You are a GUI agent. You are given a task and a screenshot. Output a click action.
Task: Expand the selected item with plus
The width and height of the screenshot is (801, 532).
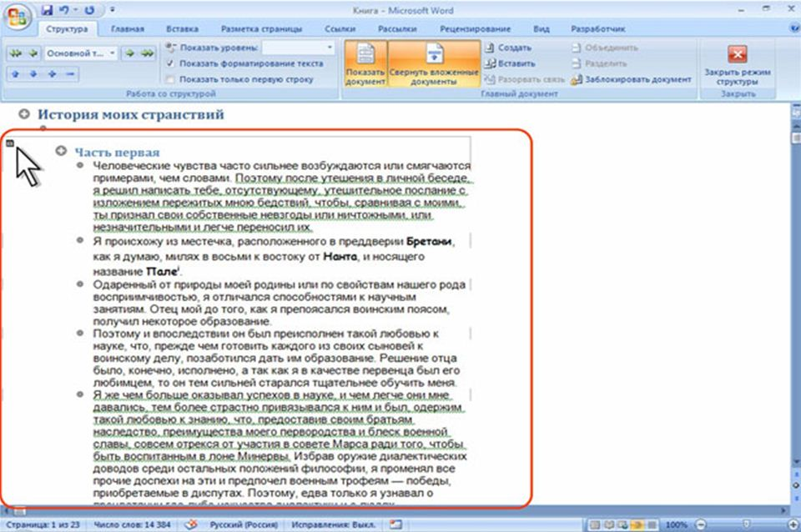[52, 74]
